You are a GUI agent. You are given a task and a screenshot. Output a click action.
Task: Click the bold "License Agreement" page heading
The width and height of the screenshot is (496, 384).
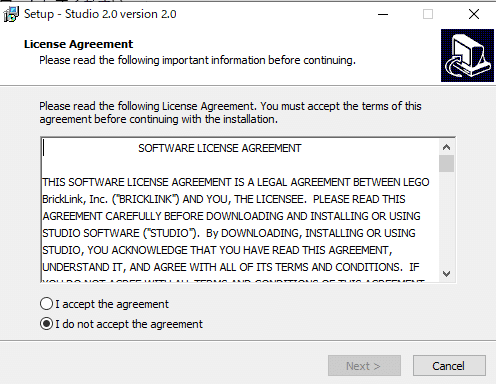pyautogui.click(x=78, y=44)
